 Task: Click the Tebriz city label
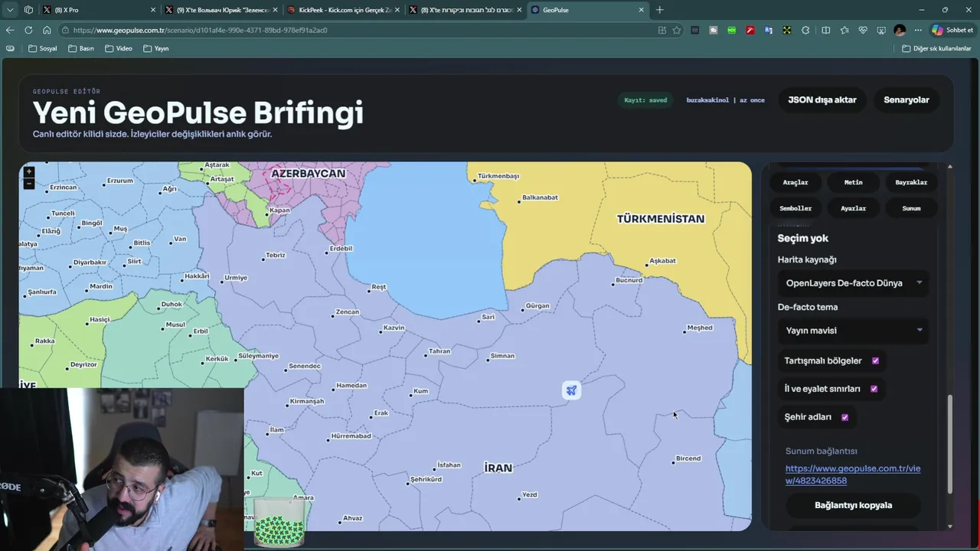(276, 255)
